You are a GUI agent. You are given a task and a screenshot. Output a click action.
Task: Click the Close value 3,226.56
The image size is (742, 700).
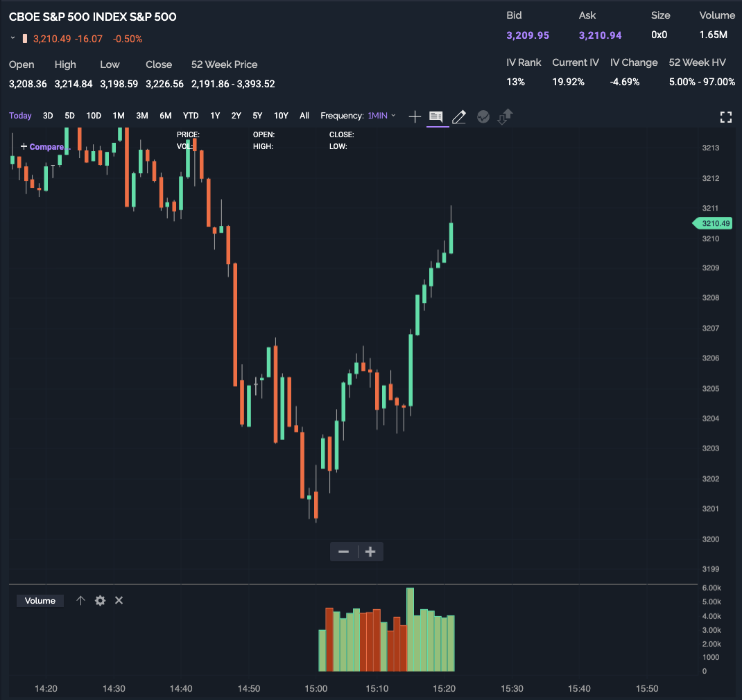(x=164, y=84)
